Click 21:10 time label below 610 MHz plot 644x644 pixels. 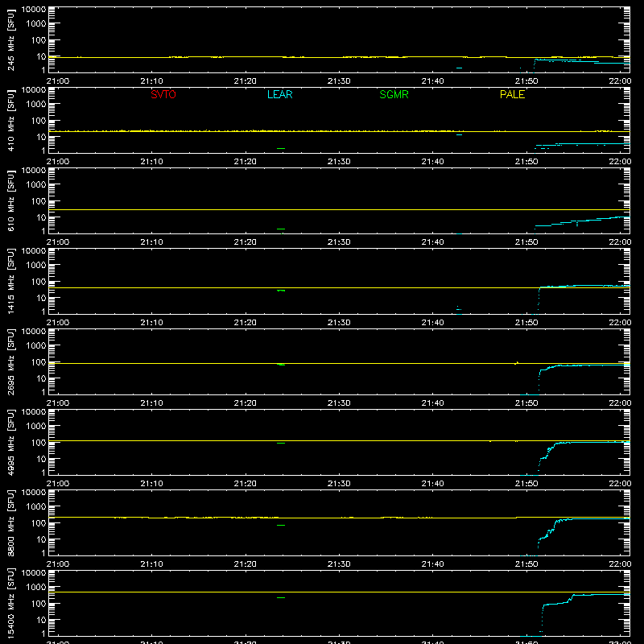(151, 242)
